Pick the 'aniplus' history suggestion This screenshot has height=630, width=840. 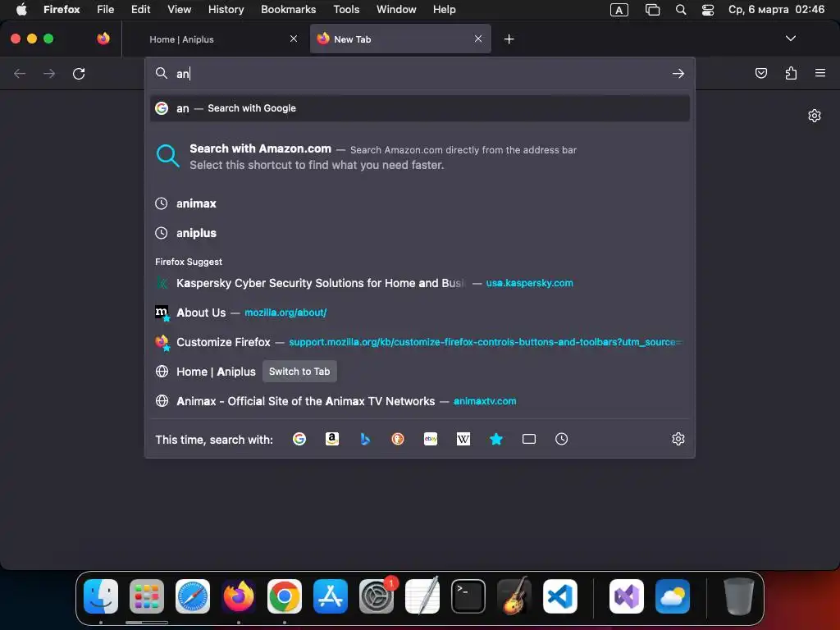coord(420,233)
